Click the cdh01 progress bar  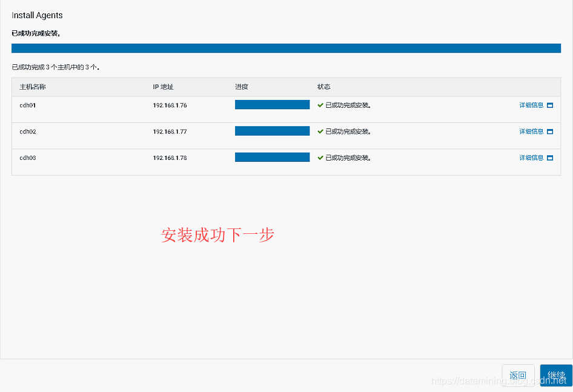(272, 105)
